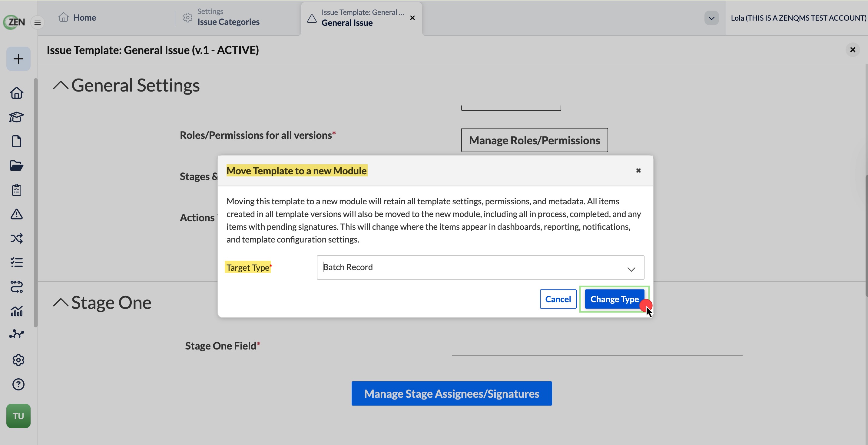Click Manage Roles/Permissions button
The image size is (868, 445).
click(534, 140)
